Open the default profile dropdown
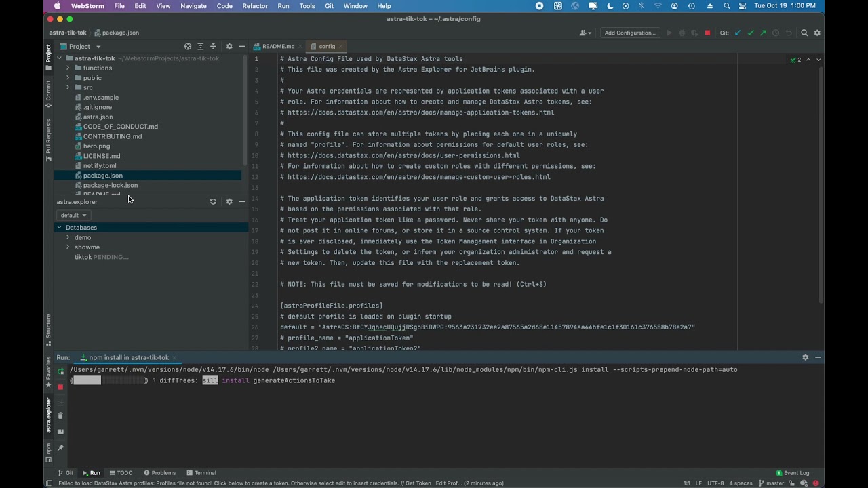 [x=73, y=216]
